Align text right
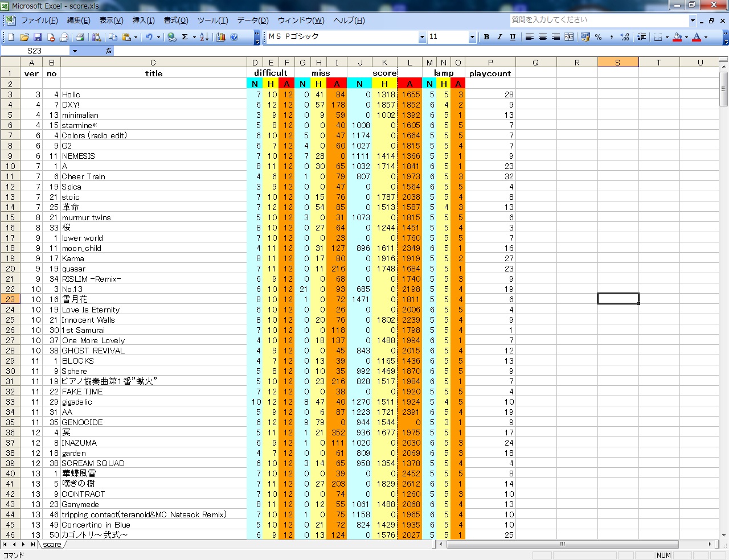729x560 pixels. pyautogui.click(x=555, y=37)
